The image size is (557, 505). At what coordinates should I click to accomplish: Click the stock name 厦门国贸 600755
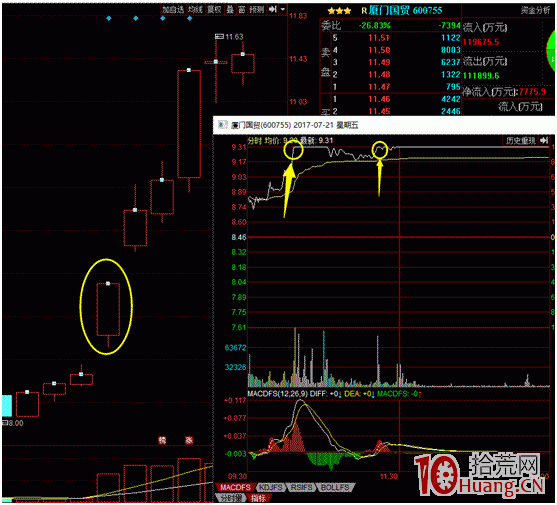click(406, 11)
